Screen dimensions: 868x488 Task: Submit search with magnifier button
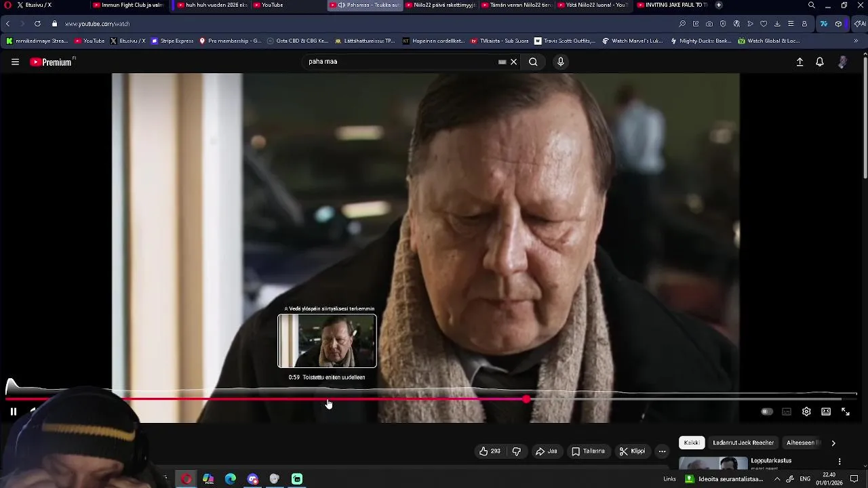(x=533, y=62)
